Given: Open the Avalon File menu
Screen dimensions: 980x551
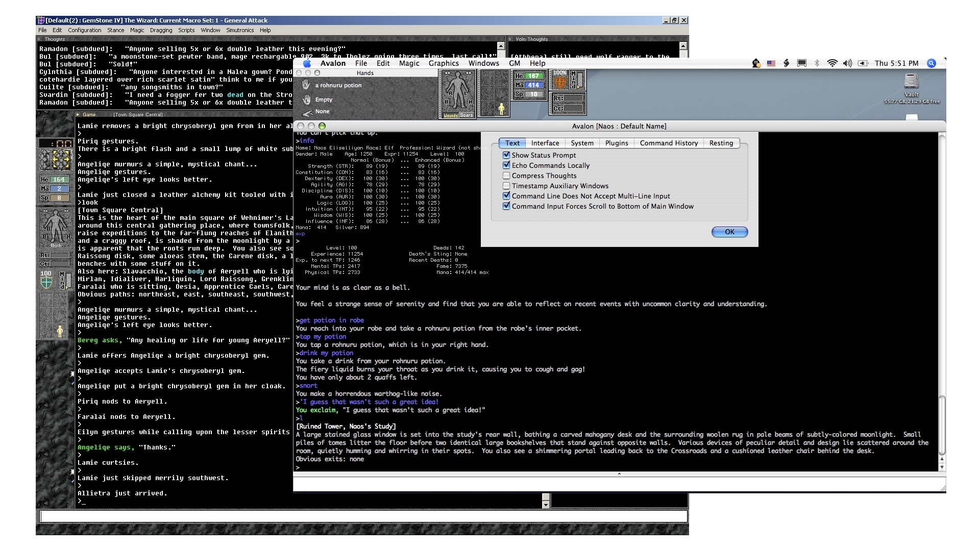Looking at the screenshot, I should (361, 63).
